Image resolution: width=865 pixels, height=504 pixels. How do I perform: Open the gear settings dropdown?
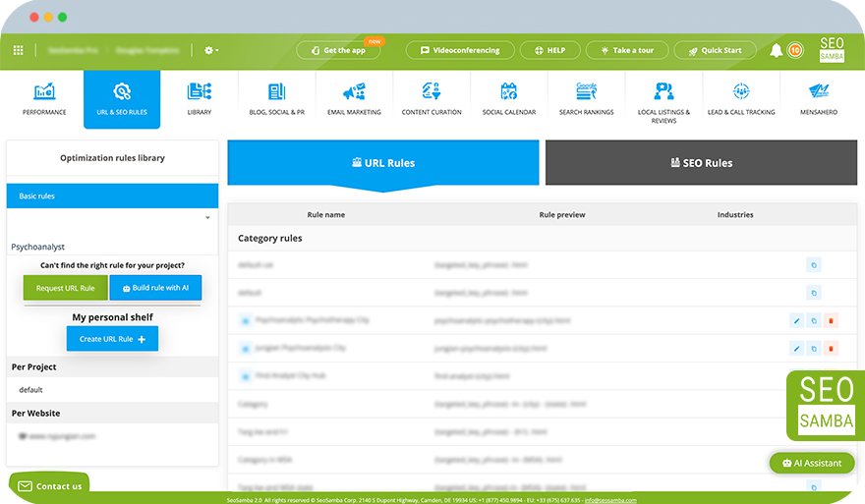pos(211,50)
